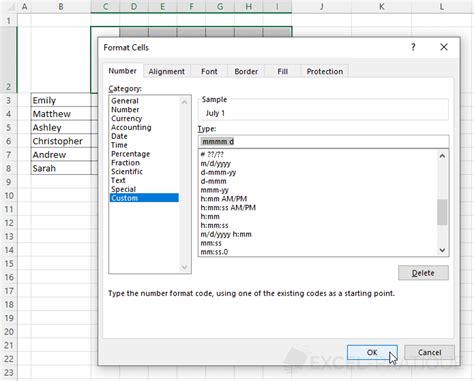Close the Format Cells dialog

click(444, 47)
